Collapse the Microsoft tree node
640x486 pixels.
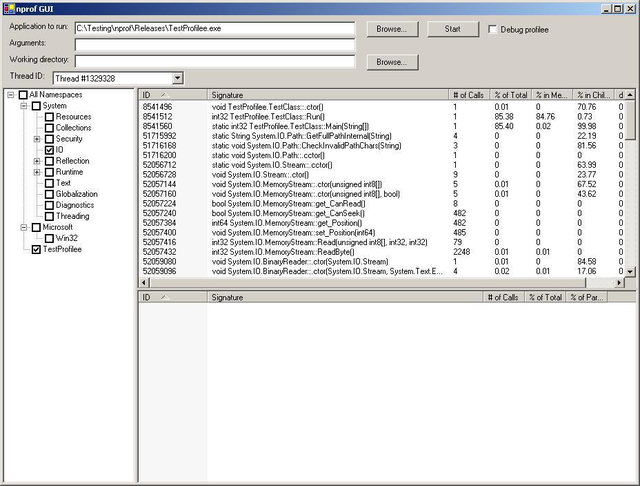pyautogui.click(x=24, y=227)
